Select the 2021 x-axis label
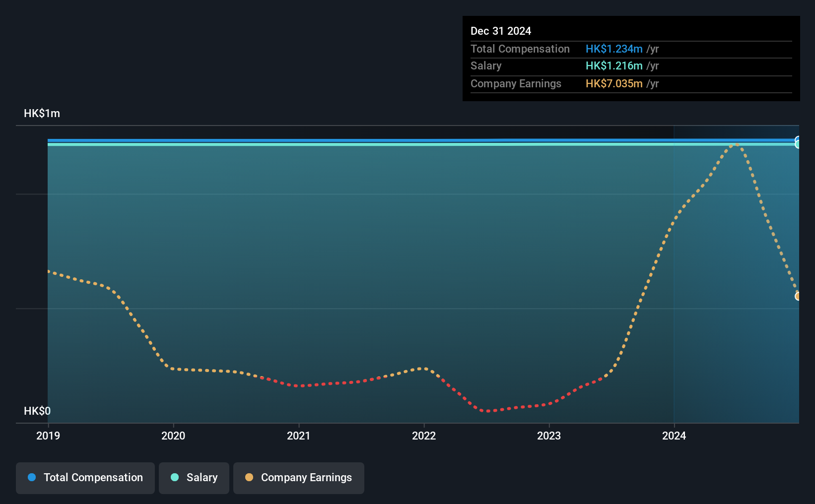This screenshot has height=504, width=815. click(x=299, y=436)
